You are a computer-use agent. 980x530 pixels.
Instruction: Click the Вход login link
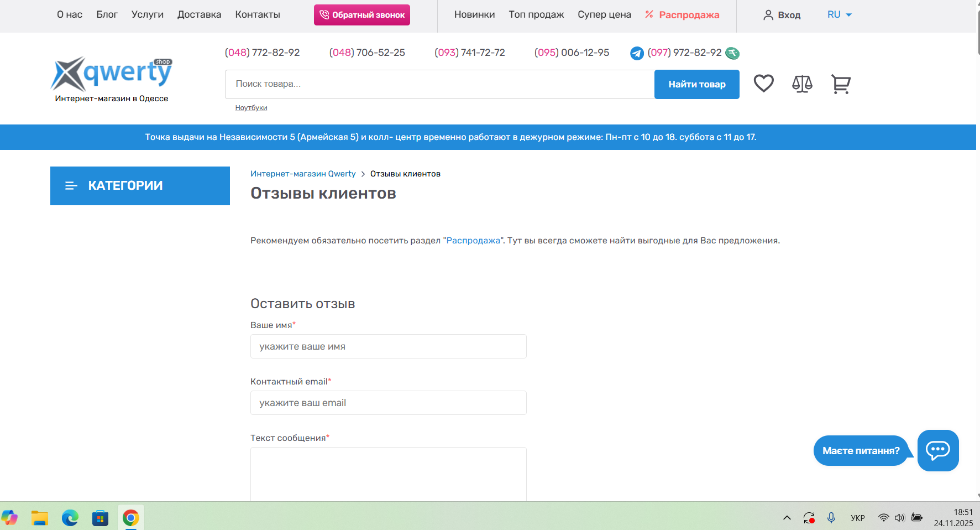coord(782,15)
